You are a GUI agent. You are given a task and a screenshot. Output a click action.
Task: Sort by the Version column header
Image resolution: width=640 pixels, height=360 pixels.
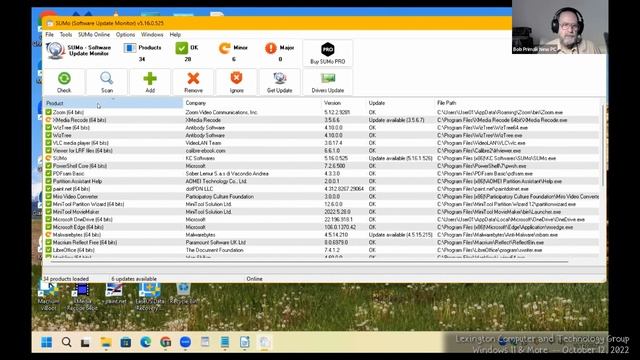point(344,103)
